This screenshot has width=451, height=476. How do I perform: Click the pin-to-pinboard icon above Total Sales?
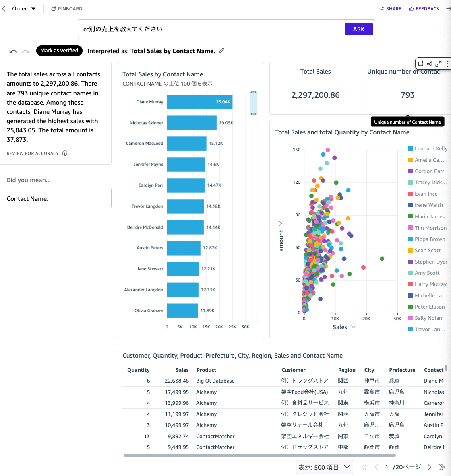point(421,64)
